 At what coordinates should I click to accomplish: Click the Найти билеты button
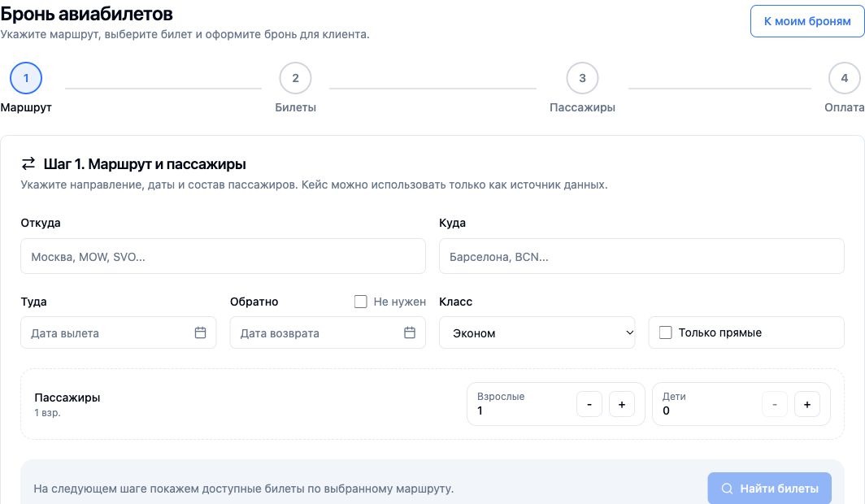(770, 489)
